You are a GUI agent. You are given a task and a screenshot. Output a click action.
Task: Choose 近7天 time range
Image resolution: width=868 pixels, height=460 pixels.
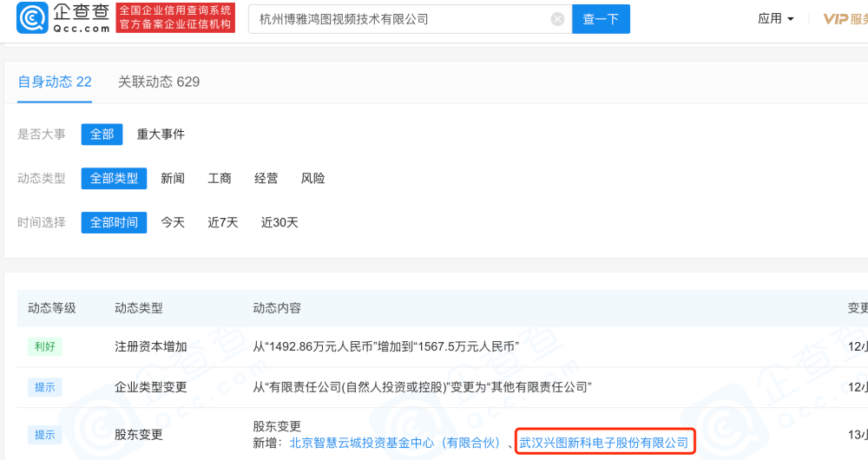pyautogui.click(x=223, y=222)
